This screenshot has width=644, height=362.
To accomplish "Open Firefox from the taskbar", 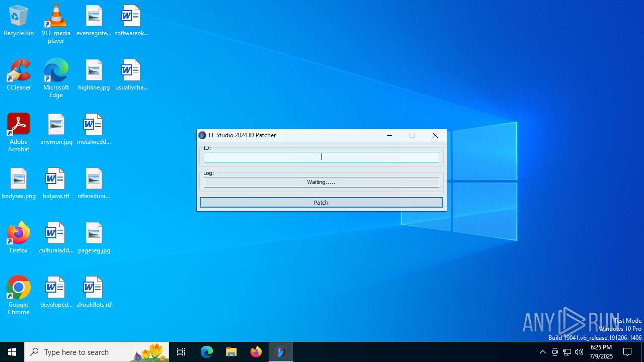I will pyautogui.click(x=256, y=352).
